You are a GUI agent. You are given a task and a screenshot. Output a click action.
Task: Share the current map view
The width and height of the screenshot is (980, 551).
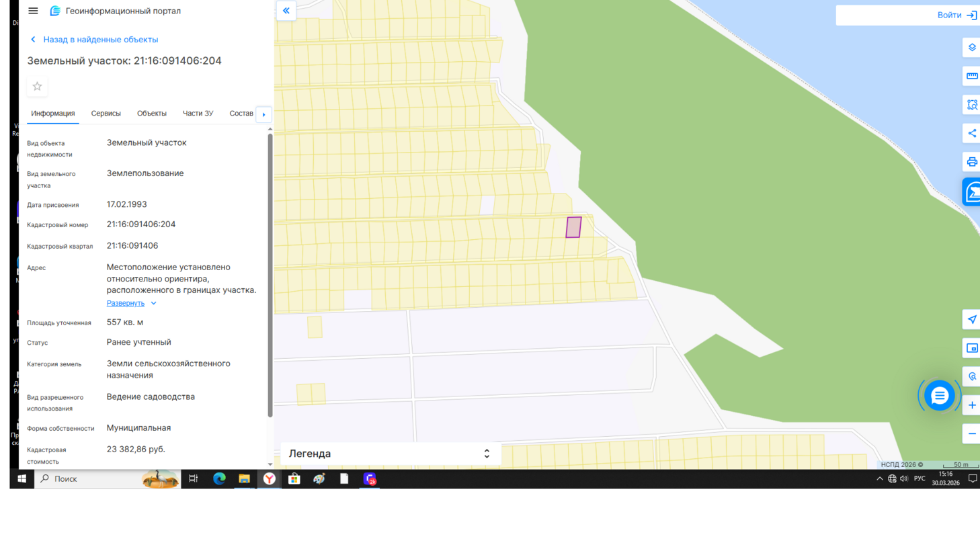pos(971,133)
